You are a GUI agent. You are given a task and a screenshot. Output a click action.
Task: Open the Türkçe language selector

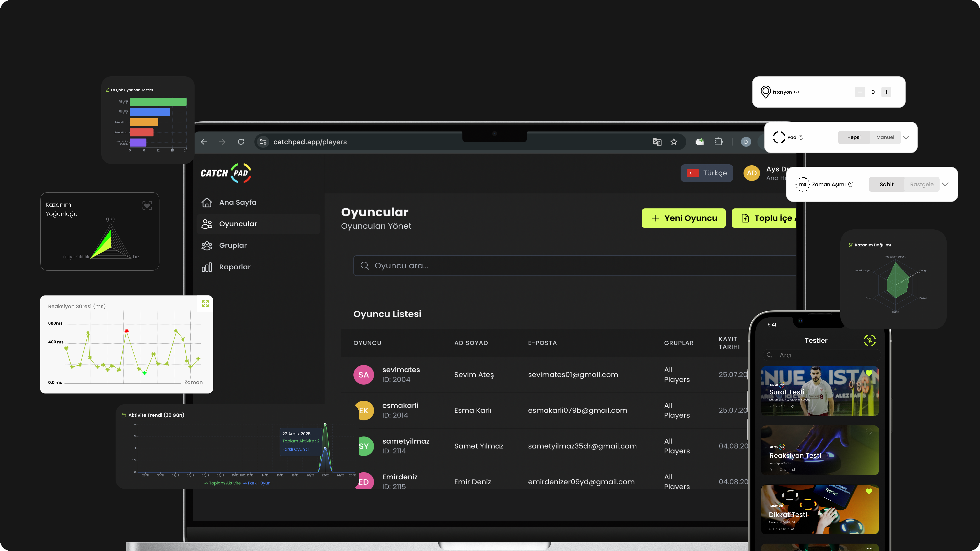pos(707,173)
